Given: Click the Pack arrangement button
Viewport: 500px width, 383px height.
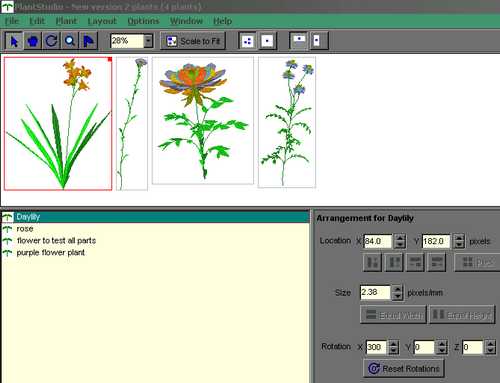Looking at the screenshot, I should (477, 262).
